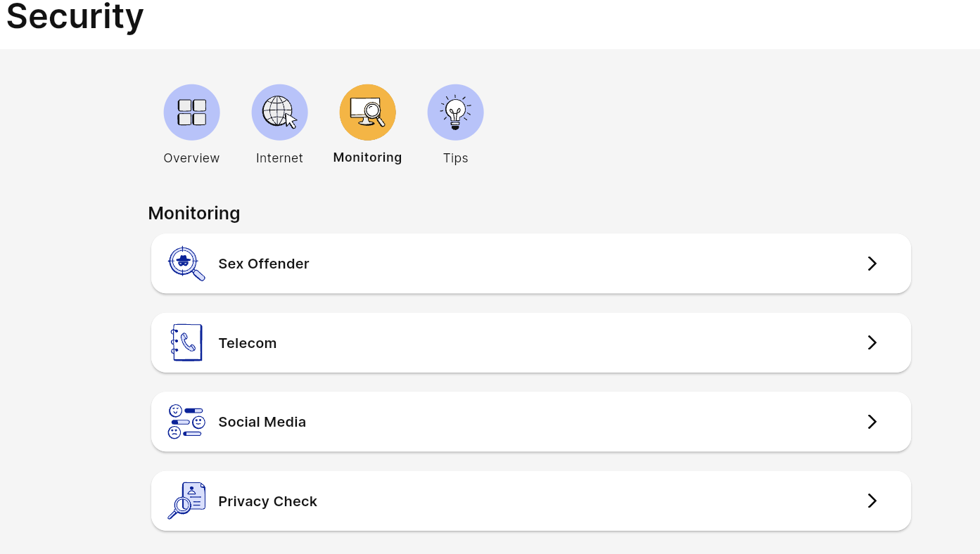Viewport: 980px width, 554px height.
Task: Click the Telecom phone book icon
Action: click(x=186, y=343)
